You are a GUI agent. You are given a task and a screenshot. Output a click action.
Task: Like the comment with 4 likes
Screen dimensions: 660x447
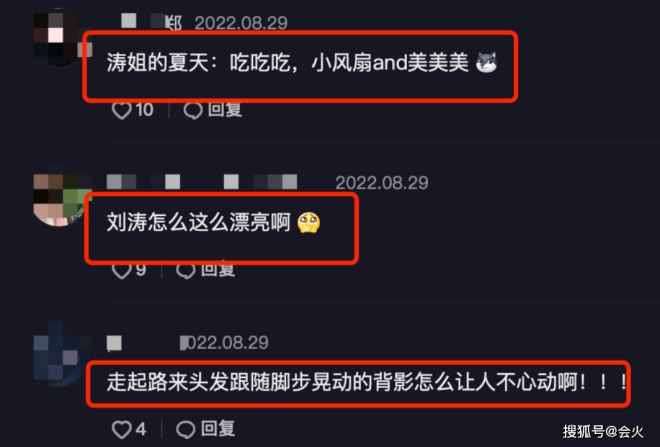pyautogui.click(x=122, y=429)
